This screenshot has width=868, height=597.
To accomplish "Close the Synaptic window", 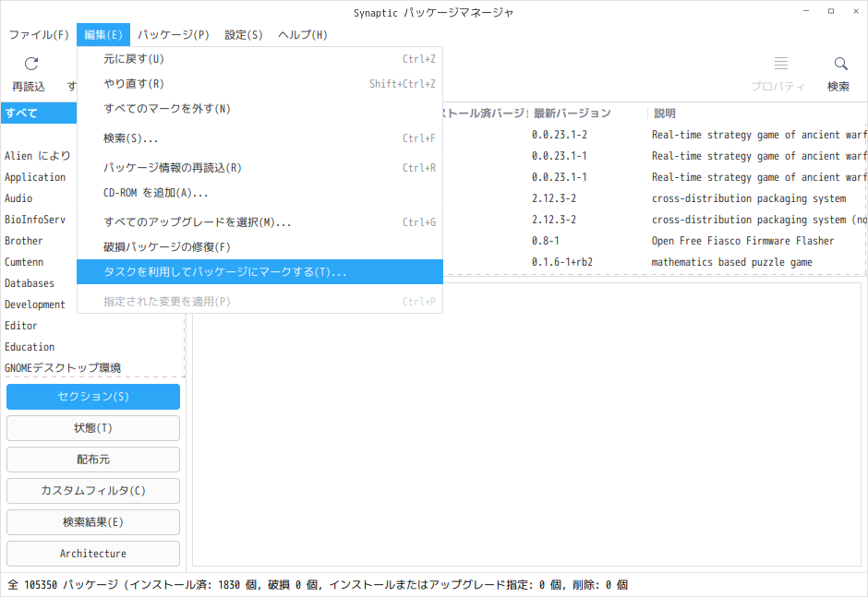I will (x=856, y=11).
